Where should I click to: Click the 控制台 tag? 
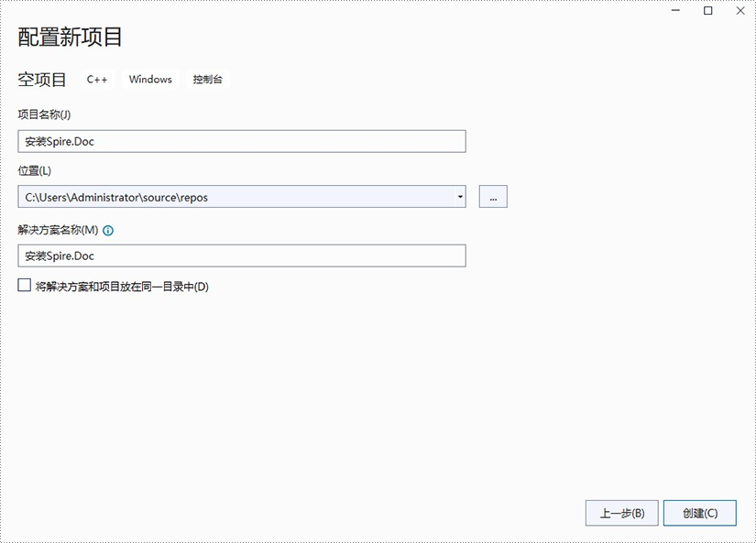[x=207, y=80]
